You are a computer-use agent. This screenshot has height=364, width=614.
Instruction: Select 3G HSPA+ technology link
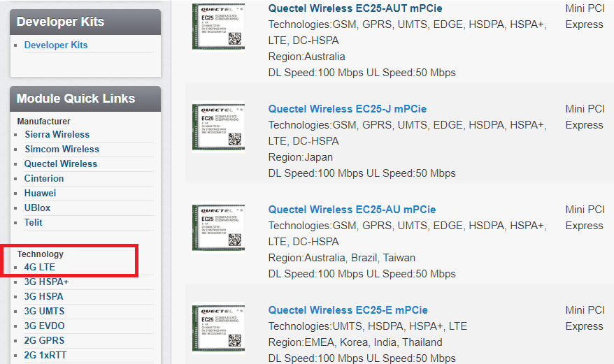pos(46,282)
